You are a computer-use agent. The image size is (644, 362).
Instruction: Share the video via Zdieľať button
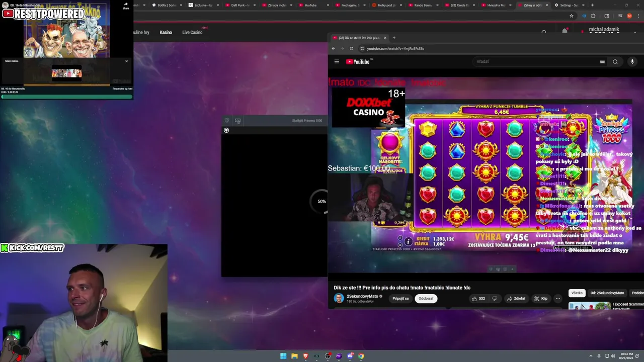tap(517, 299)
